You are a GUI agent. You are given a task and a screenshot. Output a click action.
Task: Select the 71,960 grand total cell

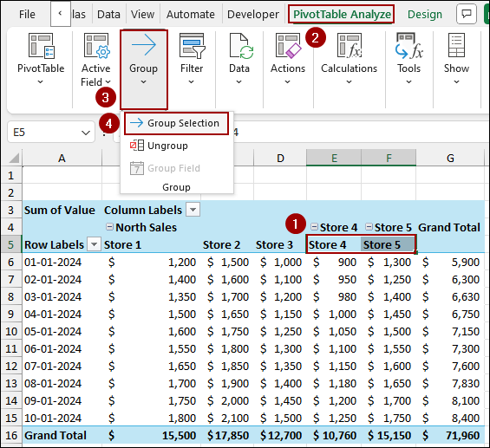(x=450, y=435)
